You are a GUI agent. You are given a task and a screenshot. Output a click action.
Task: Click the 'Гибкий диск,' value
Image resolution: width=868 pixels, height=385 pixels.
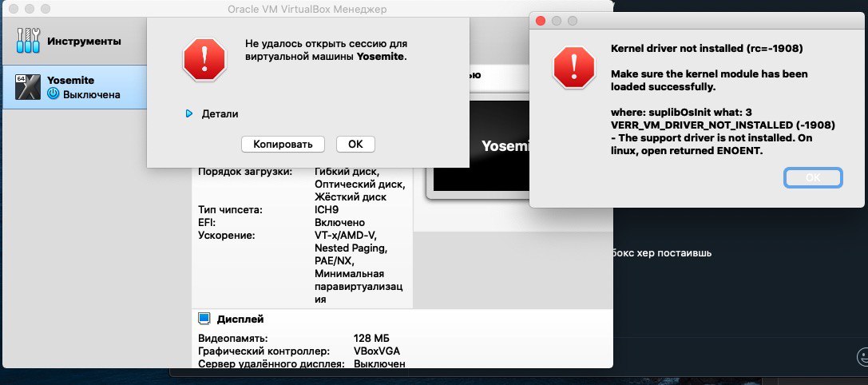click(x=347, y=171)
